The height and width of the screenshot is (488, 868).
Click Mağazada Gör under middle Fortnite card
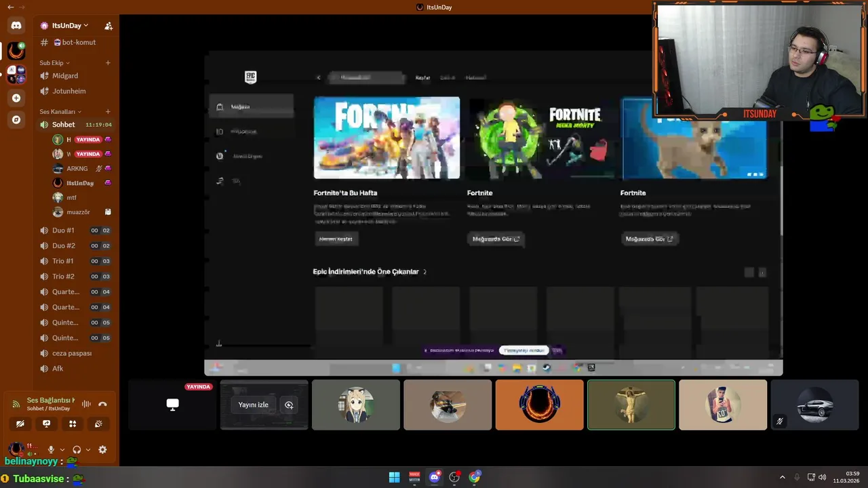pos(496,239)
